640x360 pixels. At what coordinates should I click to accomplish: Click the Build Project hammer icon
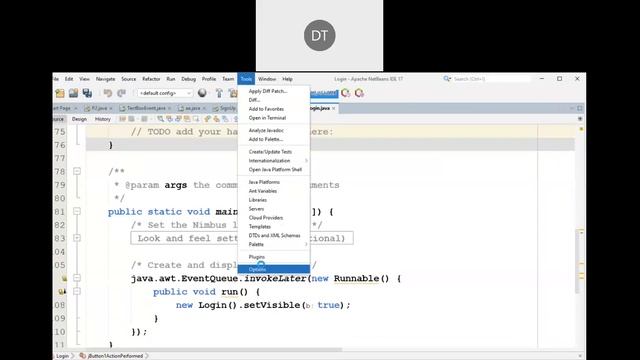(219, 93)
